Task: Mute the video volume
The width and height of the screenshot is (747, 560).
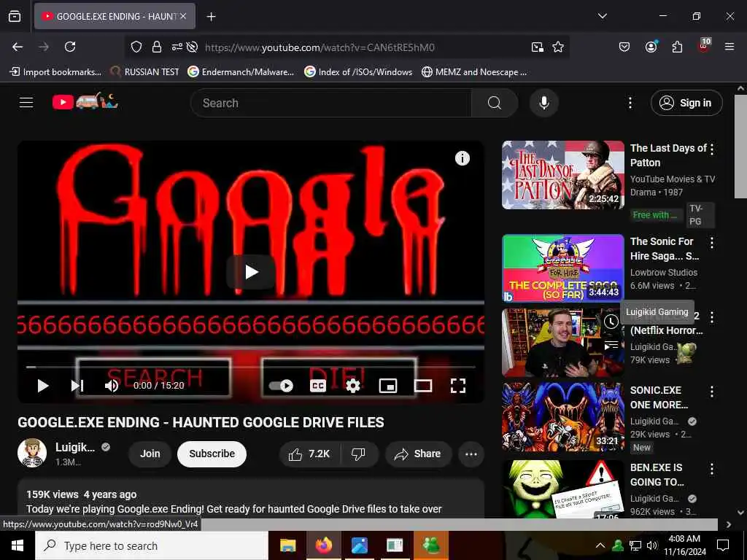Action: coord(112,386)
